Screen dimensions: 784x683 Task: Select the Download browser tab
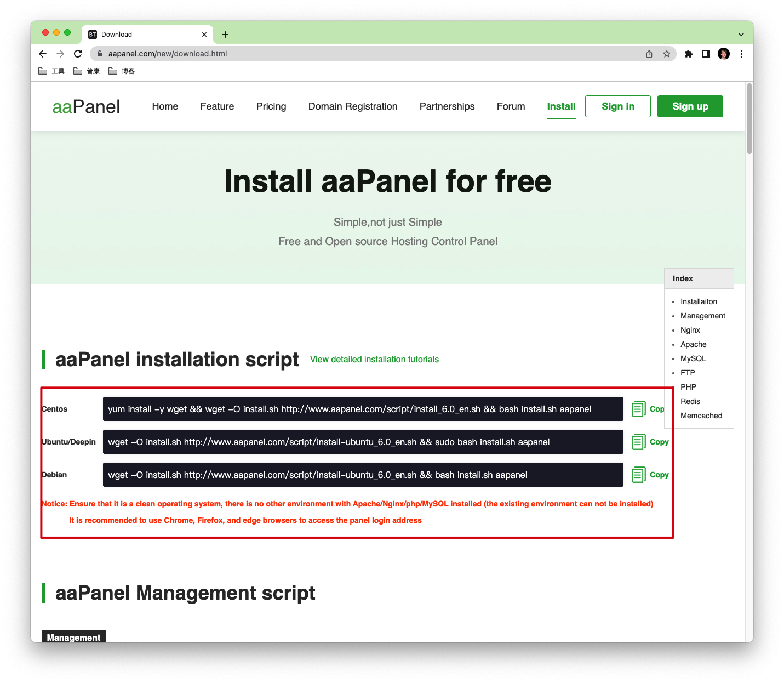pos(147,35)
